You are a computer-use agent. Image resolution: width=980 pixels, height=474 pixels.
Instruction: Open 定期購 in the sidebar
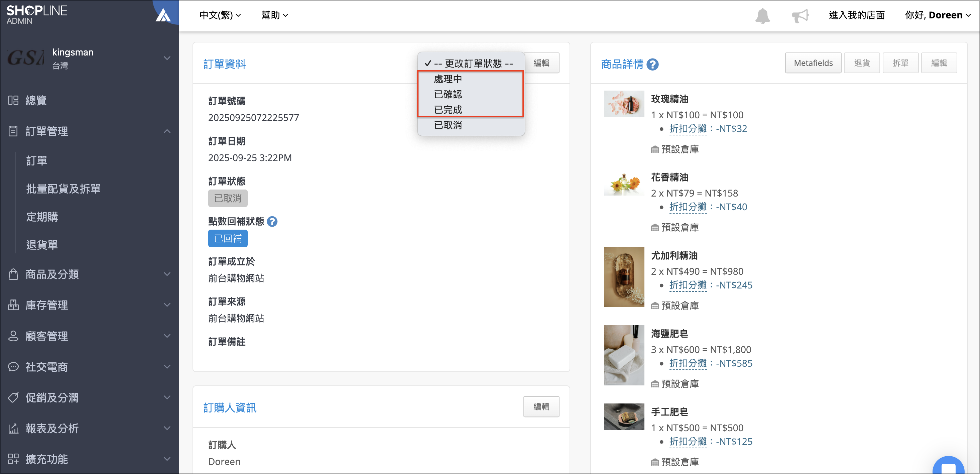[42, 217]
